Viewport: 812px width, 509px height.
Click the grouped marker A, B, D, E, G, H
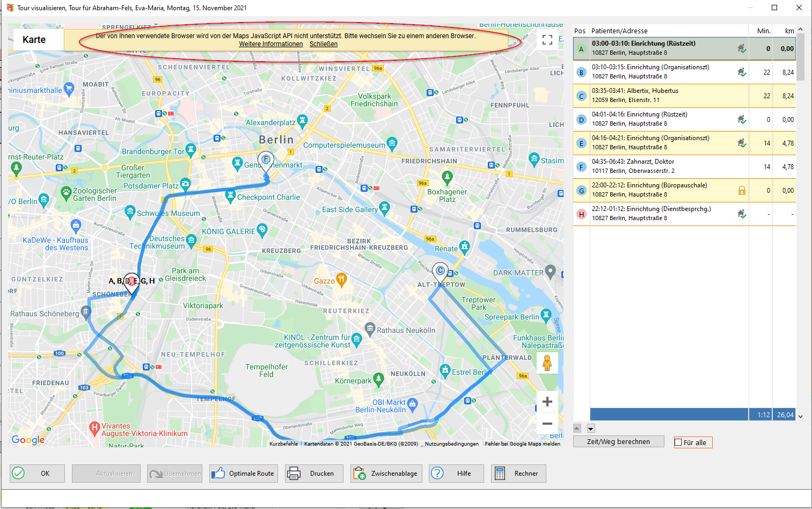pos(131,282)
